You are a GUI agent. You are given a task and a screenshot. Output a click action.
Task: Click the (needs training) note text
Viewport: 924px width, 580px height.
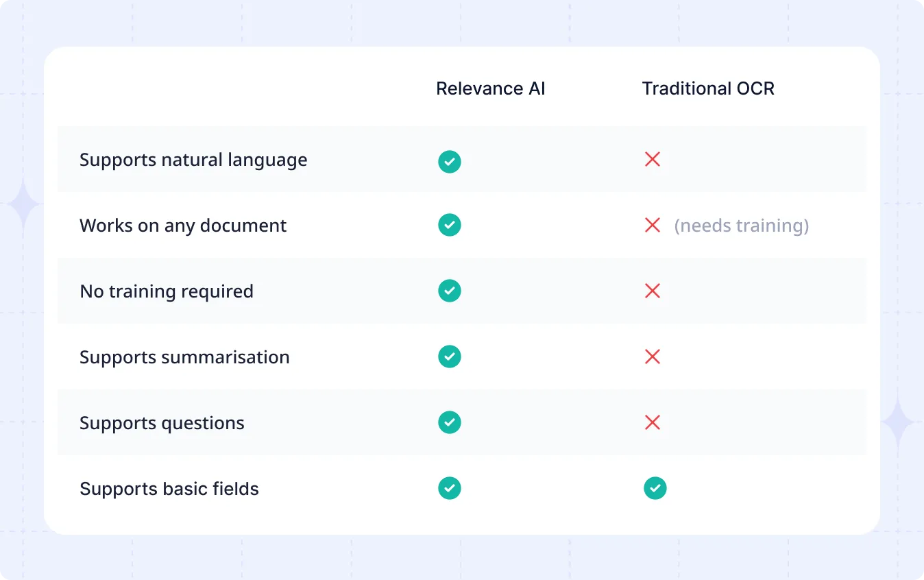pyautogui.click(x=742, y=226)
